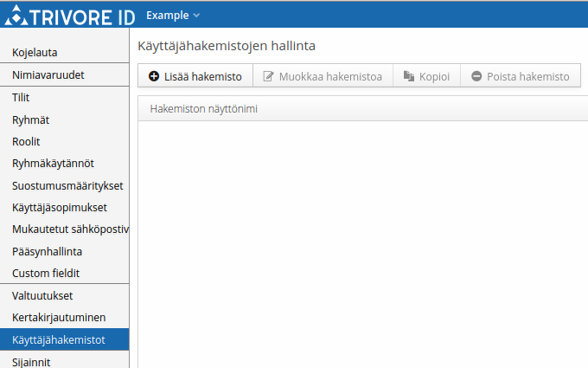Viewport: 588px width, 368px height.
Task: Navigate to Roolit
Action: (26, 142)
